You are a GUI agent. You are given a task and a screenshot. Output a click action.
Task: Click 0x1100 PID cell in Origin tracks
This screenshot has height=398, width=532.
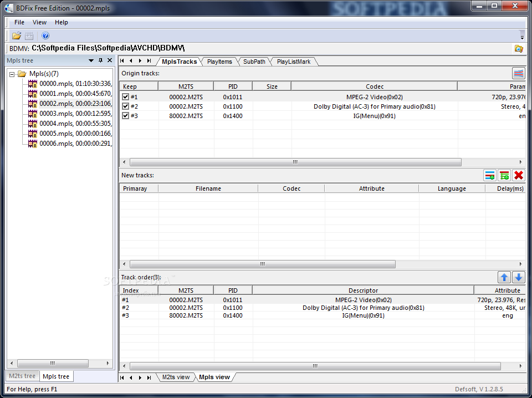[233, 106]
